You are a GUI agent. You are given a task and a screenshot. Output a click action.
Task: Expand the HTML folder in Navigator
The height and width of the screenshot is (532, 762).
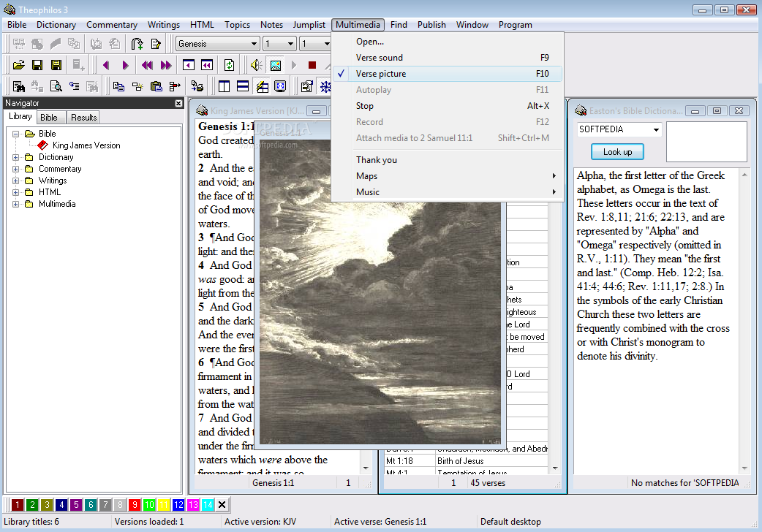point(16,192)
